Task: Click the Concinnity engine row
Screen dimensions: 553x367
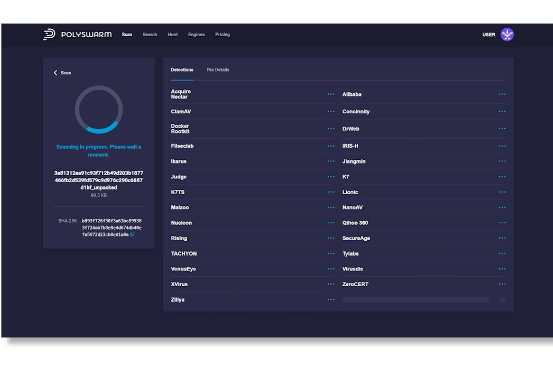Action: pos(424,111)
